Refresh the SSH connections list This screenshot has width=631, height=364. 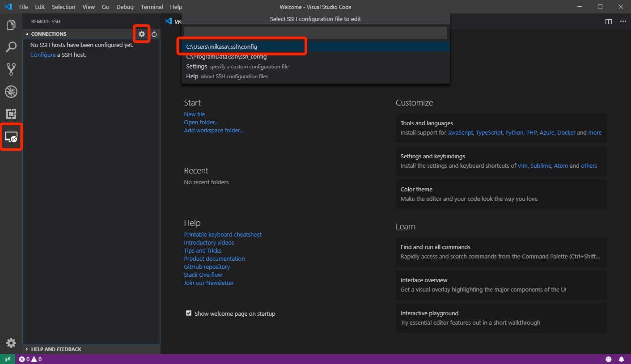(154, 34)
